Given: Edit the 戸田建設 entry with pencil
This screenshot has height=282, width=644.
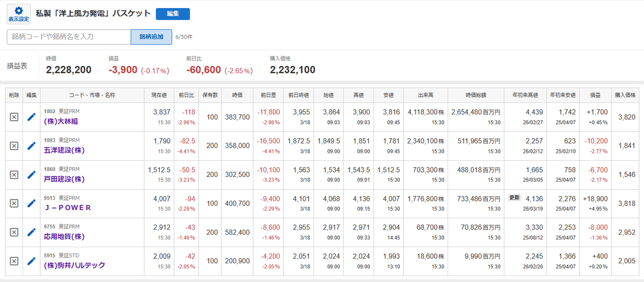Looking at the screenshot, I should pos(32,174).
